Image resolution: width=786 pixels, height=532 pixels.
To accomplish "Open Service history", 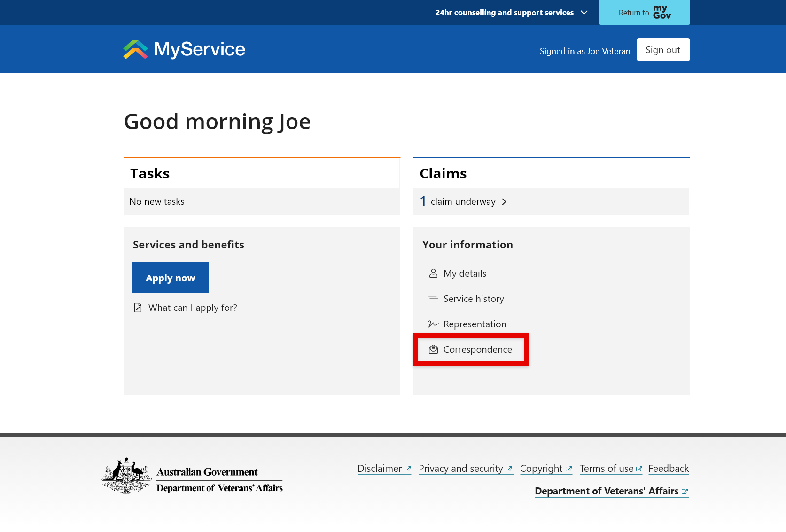I will pyautogui.click(x=474, y=299).
